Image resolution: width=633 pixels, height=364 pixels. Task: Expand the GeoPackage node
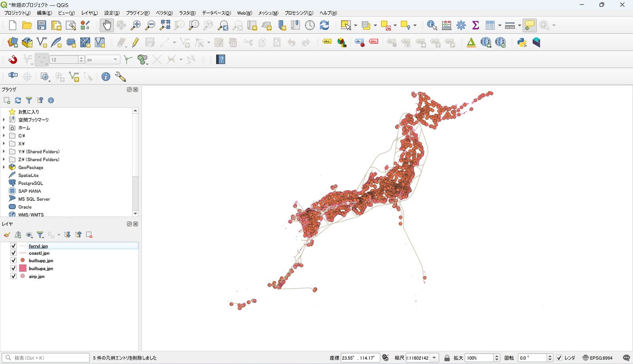click(4, 167)
